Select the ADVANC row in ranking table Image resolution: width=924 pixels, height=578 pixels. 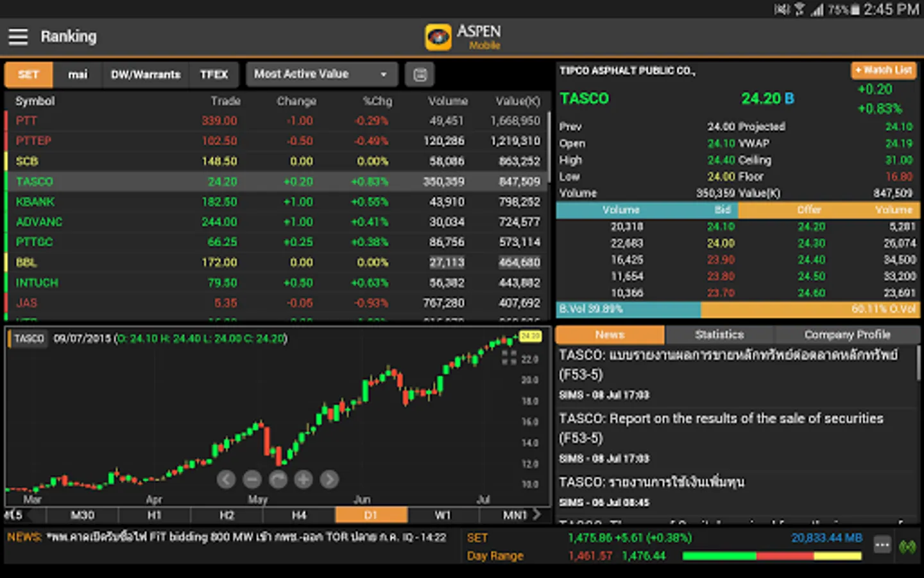tap(276, 222)
